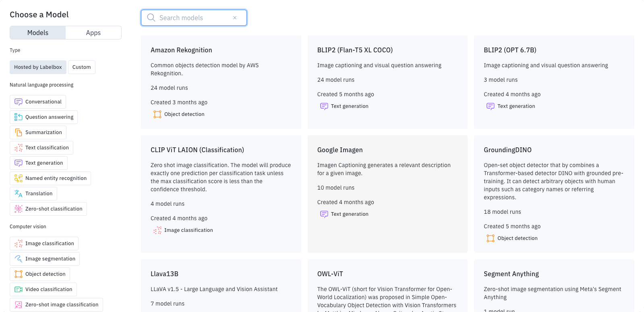The height and width of the screenshot is (312, 644).
Task: Filter by Translation label
Action: [39, 194]
